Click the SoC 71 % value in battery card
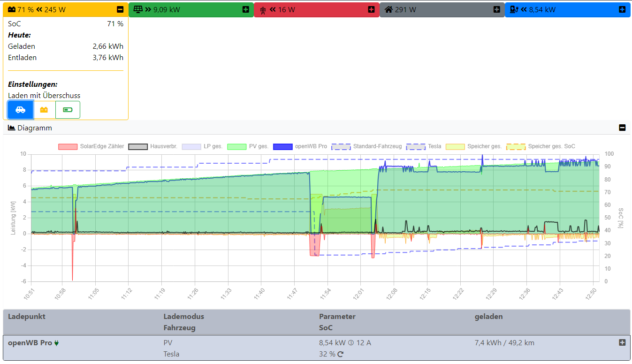Screen dimensions: 632x364 click(115, 23)
